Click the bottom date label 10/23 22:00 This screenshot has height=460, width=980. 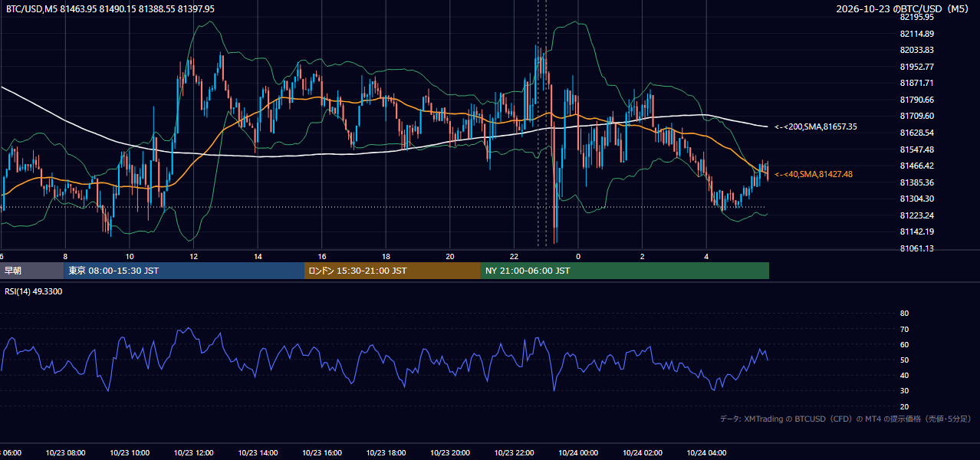[515, 452]
